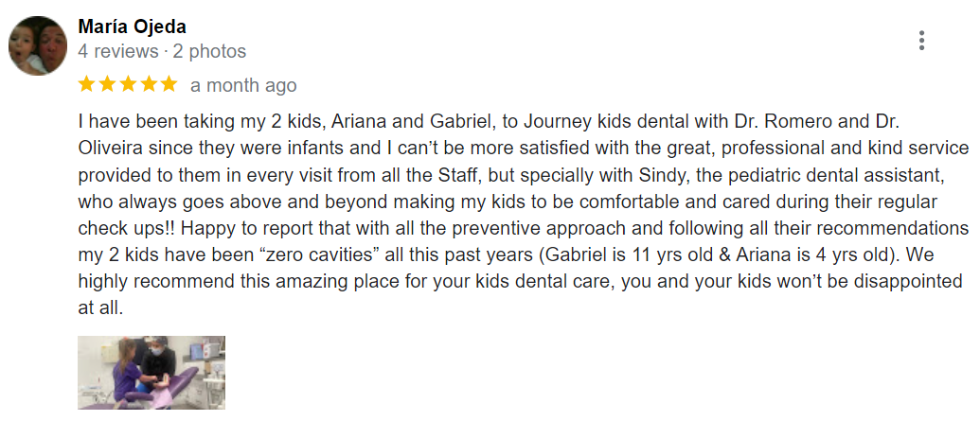Open the dental visit photo thumbnail
This screenshot has width=980, height=421.
click(x=151, y=372)
